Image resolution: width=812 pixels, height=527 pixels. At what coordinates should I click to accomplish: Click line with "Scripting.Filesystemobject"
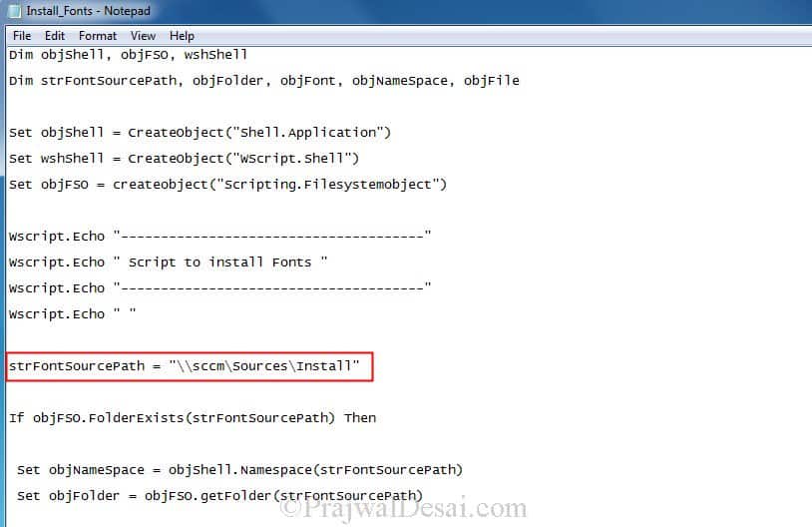[227, 185]
